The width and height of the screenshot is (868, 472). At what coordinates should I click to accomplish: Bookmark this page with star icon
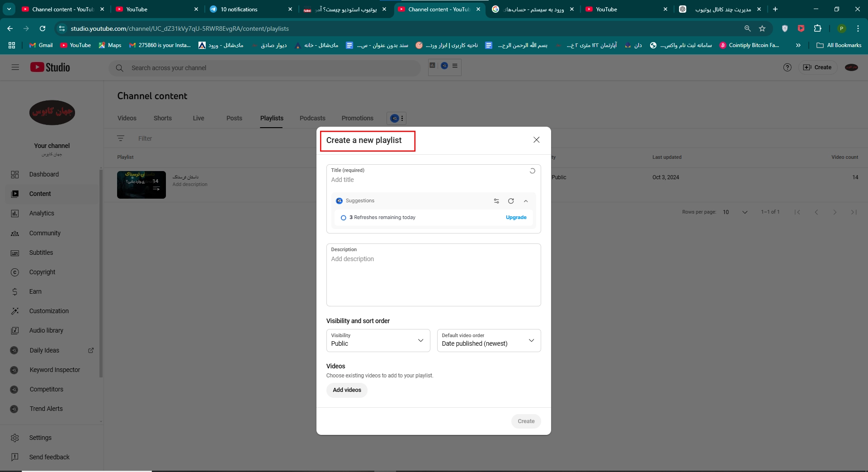tap(762, 29)
